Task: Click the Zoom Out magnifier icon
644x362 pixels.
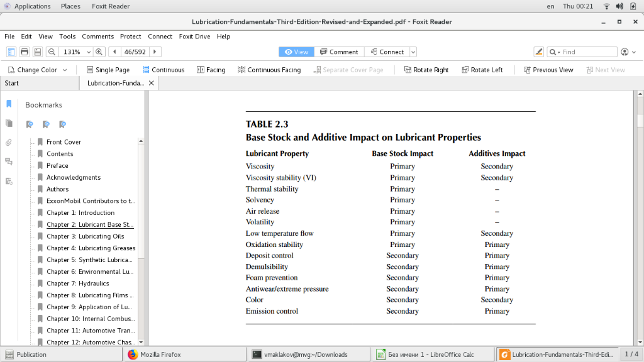Action: pyautogui.click(x=52, y=52)
